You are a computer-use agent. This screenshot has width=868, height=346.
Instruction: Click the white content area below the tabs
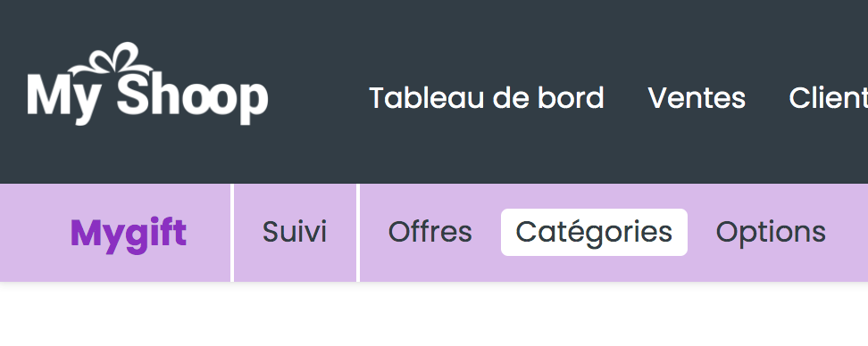click(434, 315)
